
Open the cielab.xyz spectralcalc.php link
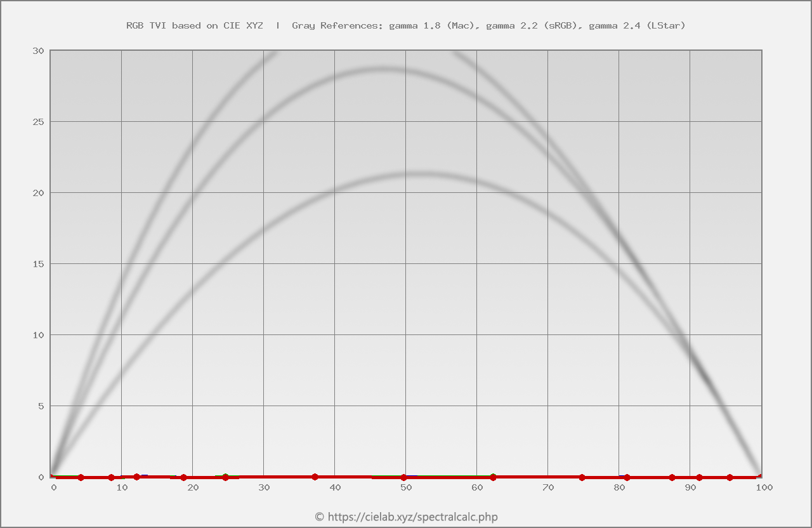click(x=406, y=517)
